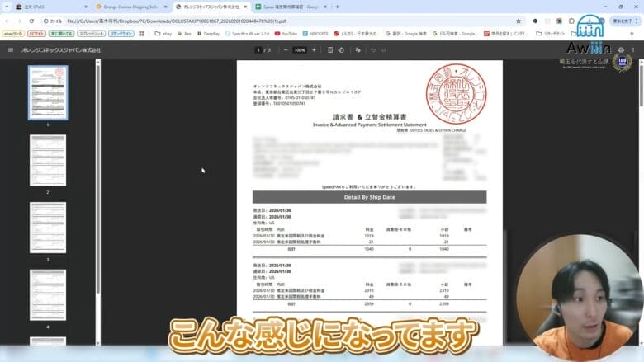Print the PDF document
Viewport: 644px width, 362px height.
coord(621,50)
